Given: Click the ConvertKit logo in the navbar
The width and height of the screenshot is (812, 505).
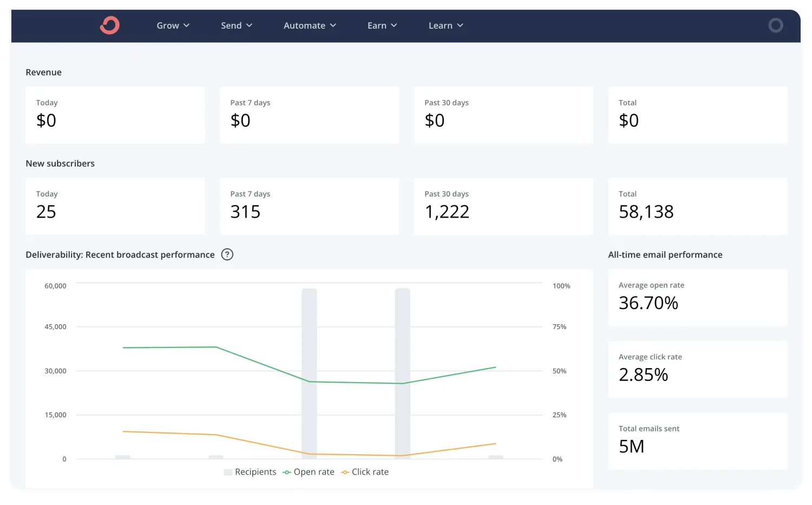Looking at the screenshot, I should [110, 25].
